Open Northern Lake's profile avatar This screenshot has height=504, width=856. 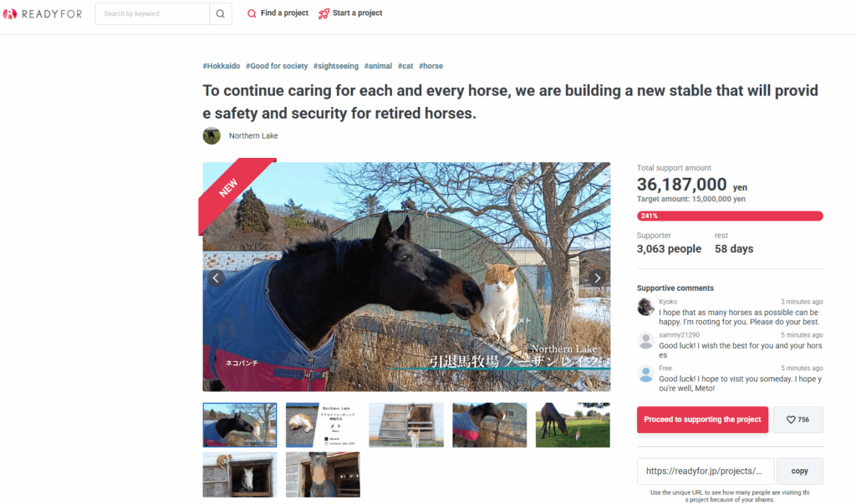click(211, 135)
